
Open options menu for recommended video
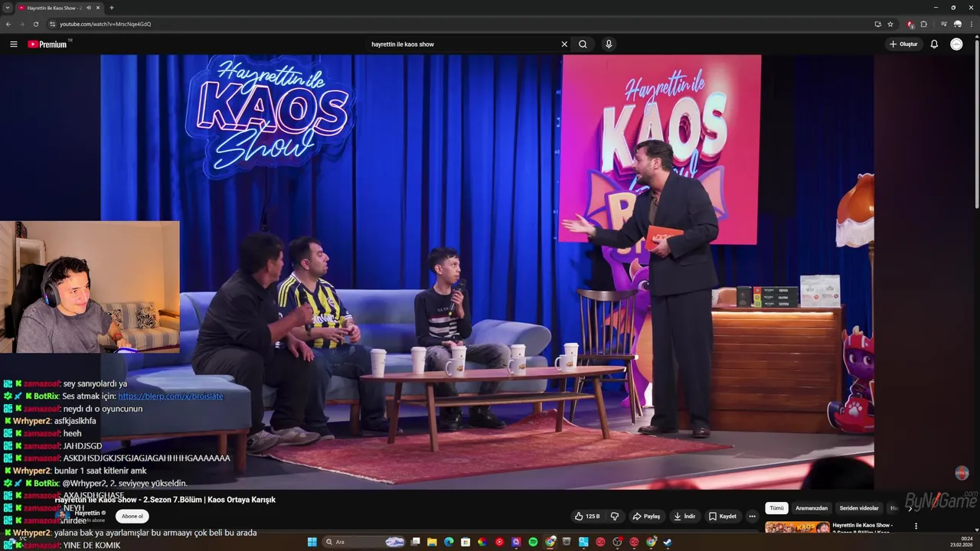(x=916, y=526)
